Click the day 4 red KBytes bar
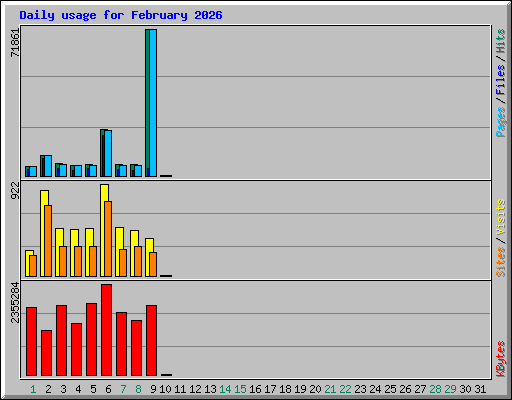 76,350
